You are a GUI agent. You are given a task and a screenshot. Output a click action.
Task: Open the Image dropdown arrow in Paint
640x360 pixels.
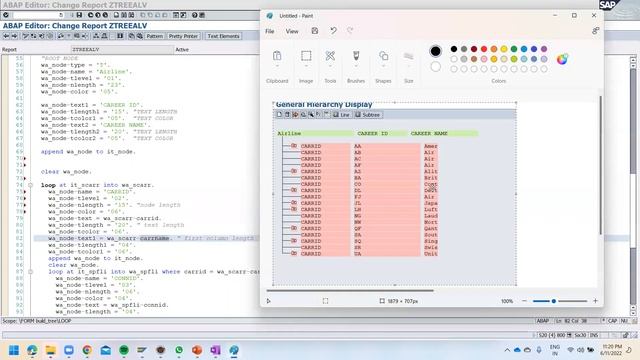306,66
